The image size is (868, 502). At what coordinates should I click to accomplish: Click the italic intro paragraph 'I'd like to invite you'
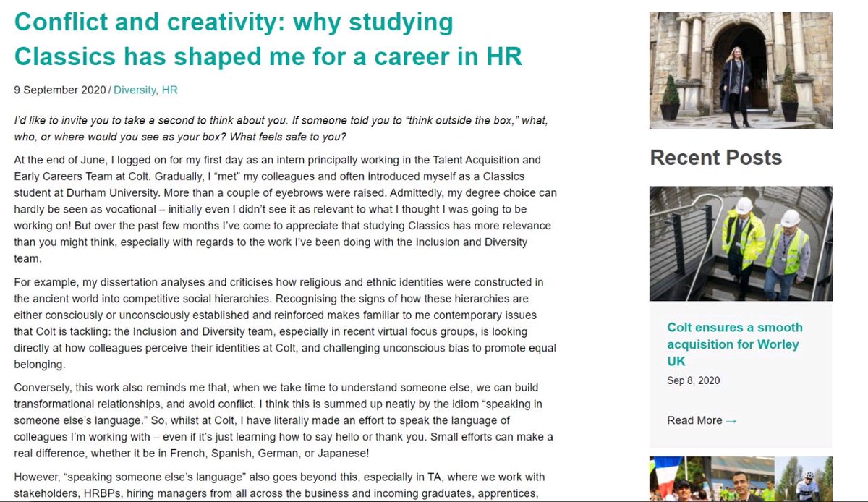click(281, 128)
